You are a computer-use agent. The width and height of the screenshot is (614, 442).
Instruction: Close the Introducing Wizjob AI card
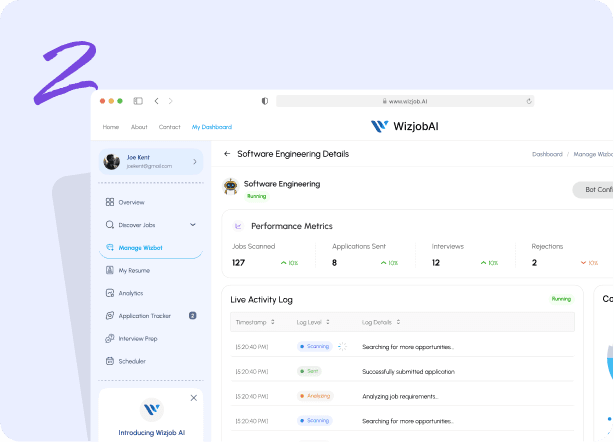(194, 397)
